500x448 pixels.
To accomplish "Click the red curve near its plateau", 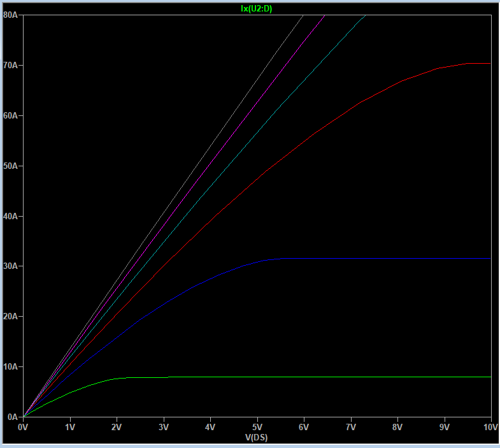I will click(478, 64).
